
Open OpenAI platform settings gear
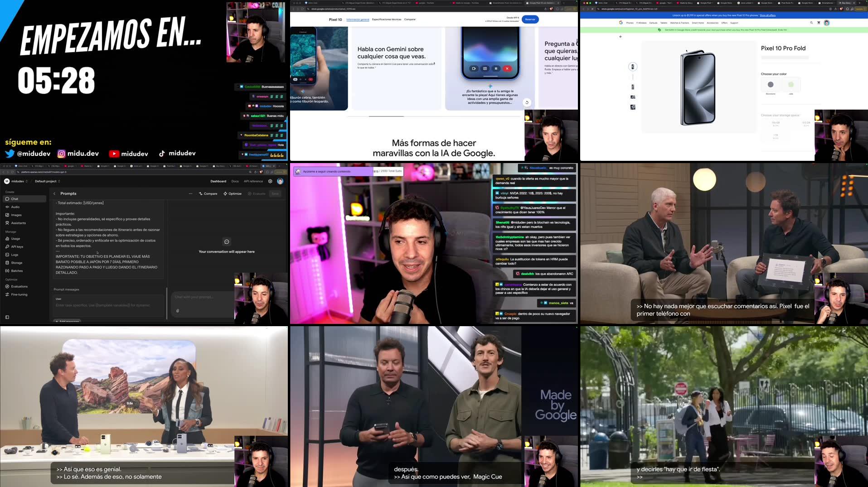pyautogui.click(x=270, y=181)
